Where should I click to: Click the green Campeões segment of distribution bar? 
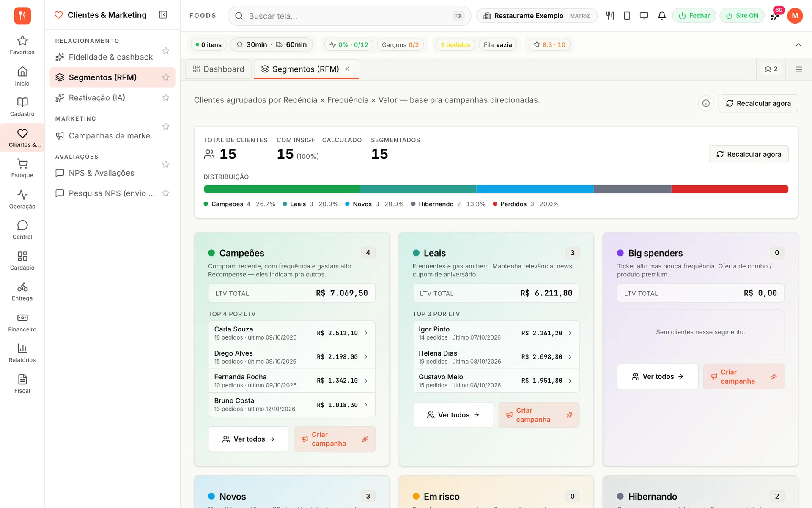coord(282,189)
